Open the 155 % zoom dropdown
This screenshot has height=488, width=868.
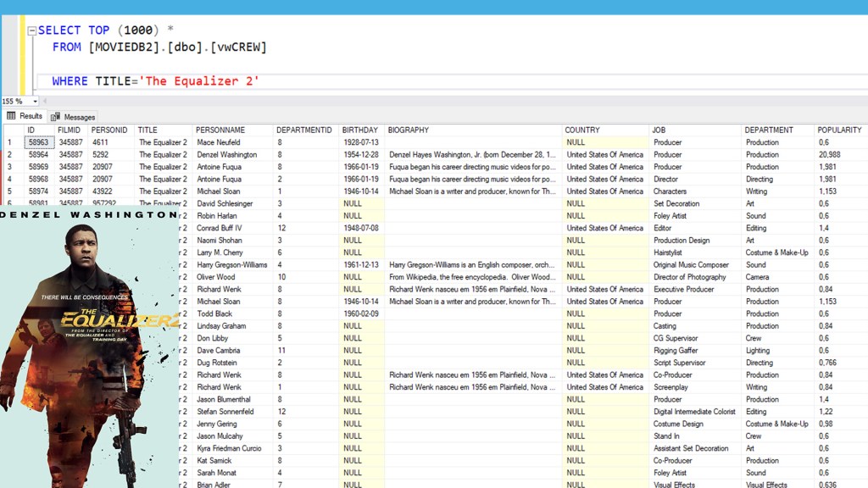pos(35,102)
